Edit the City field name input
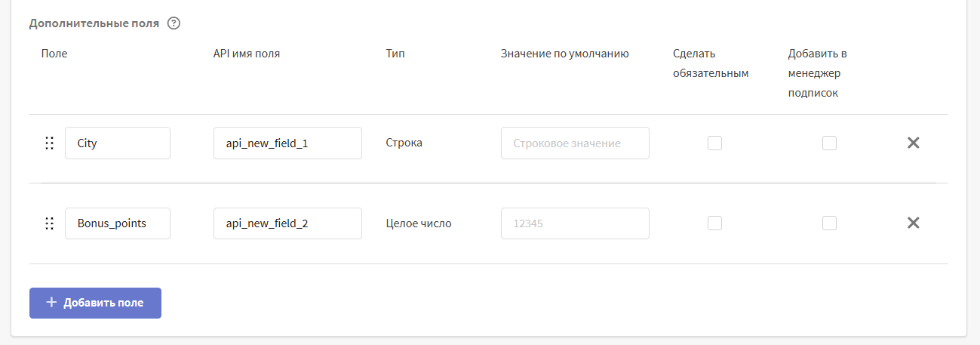This screenshot has height=345, width=980. click(118, 143)
